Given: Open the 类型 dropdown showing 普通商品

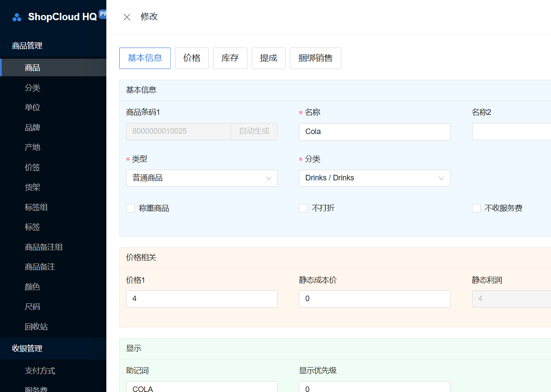Looking at the screenshot, I should [x=202, y=178].
